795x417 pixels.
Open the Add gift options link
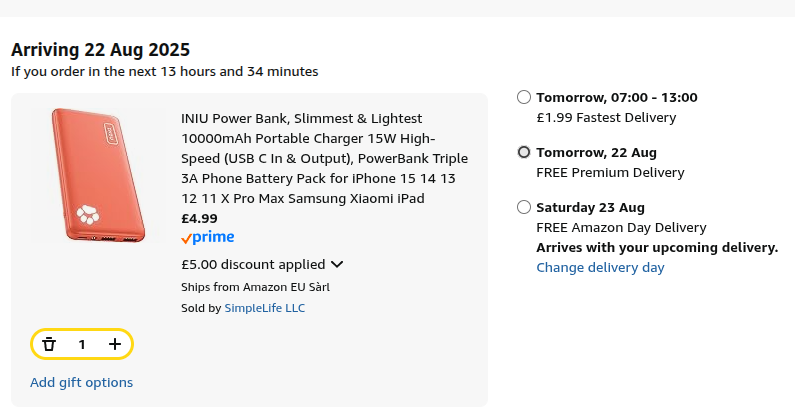tap(81, 382)
